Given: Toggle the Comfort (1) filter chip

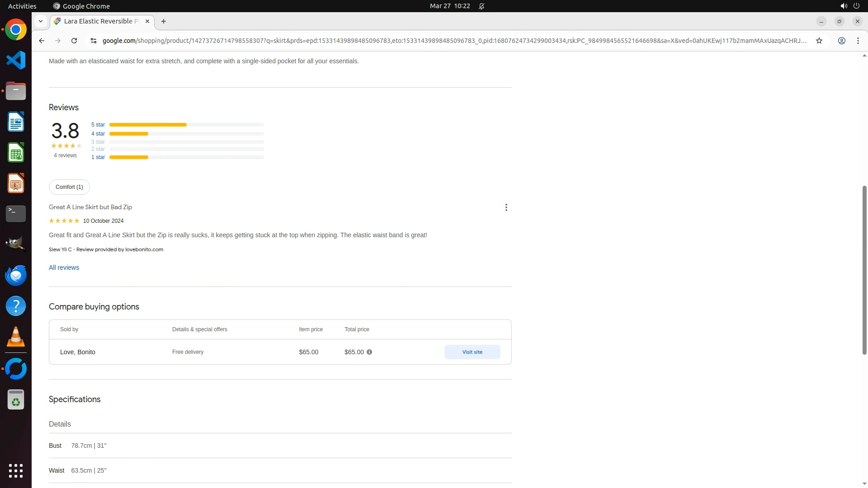Looking at the screenshot, I should [x=69, y=187].
